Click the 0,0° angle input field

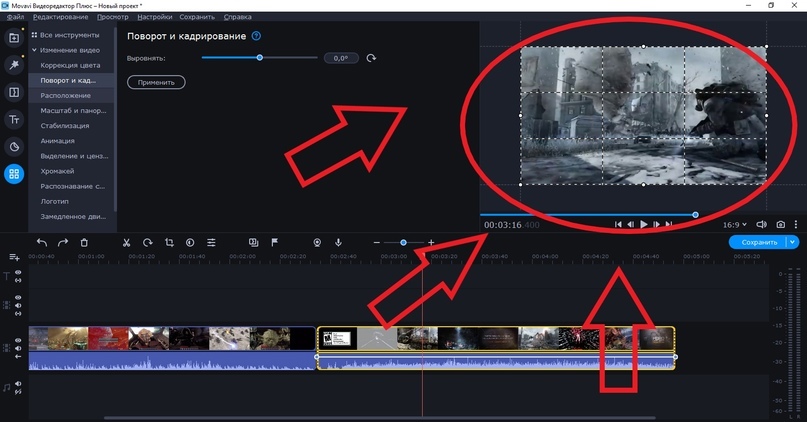click(341, 58)
